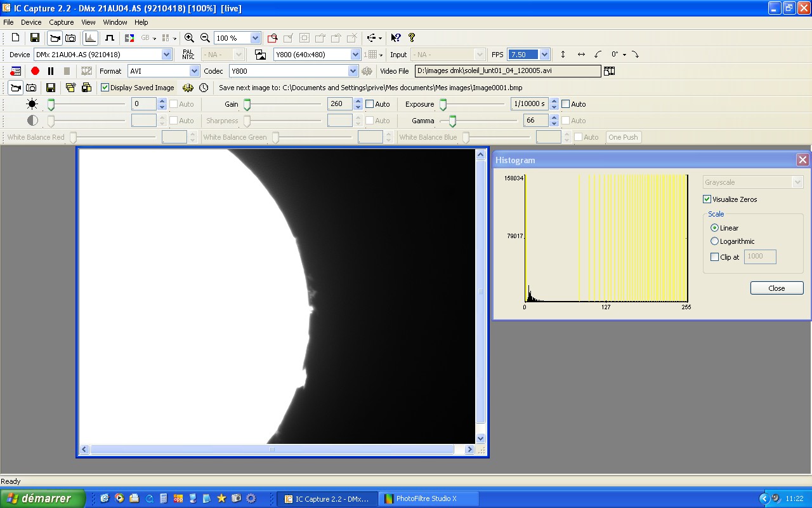Image resolution: width=812 pixels, height=508 pixels.
Task: Click the Exposure slider handle
Action: click(x=443, y=104)
